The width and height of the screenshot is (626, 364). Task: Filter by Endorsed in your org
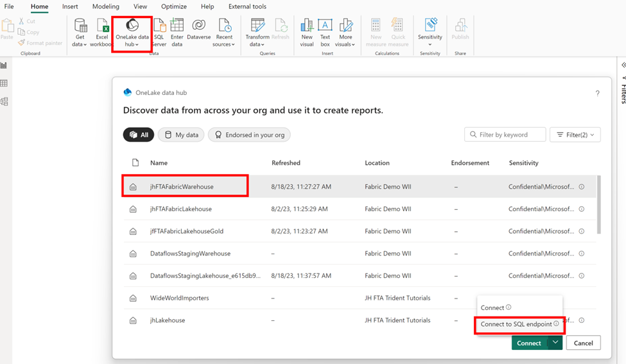coord(249,135)
